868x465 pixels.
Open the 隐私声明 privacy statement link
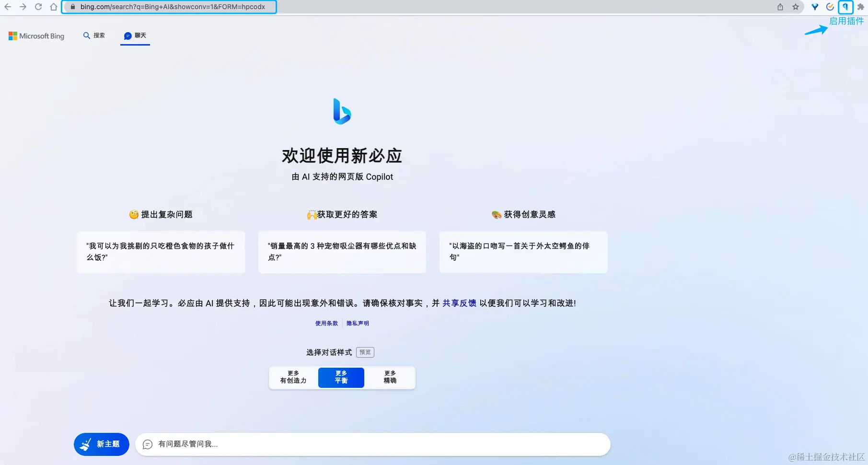(x=358, y=323)
